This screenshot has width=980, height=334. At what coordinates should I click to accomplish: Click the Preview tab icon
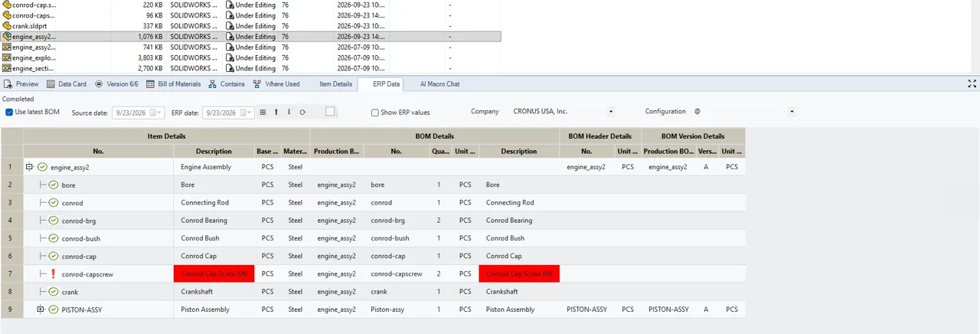click(x=8, y=83)
